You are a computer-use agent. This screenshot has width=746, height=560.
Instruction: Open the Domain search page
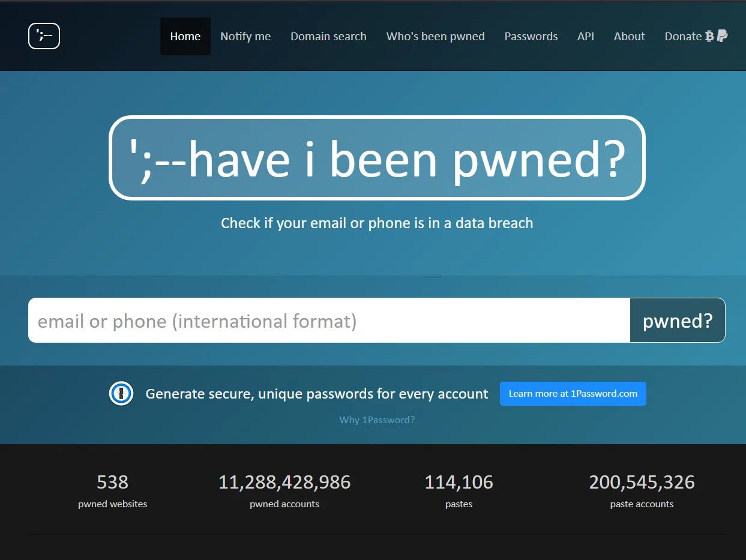pos(328,36)
